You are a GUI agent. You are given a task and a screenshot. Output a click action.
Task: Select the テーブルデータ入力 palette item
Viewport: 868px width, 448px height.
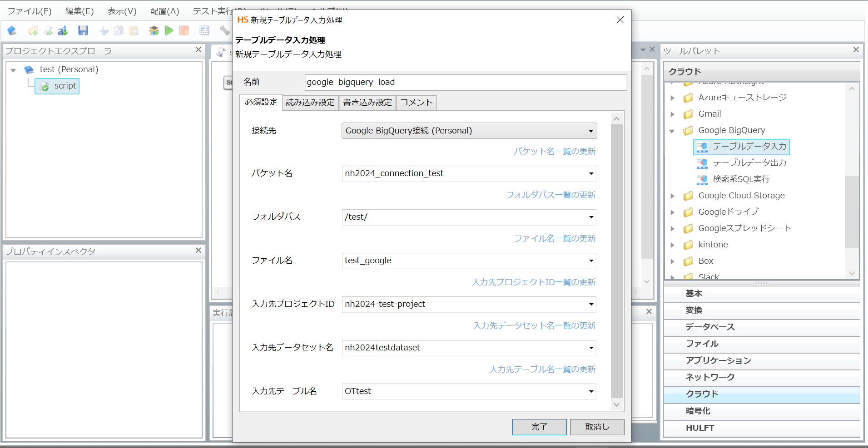coord(742,147)
